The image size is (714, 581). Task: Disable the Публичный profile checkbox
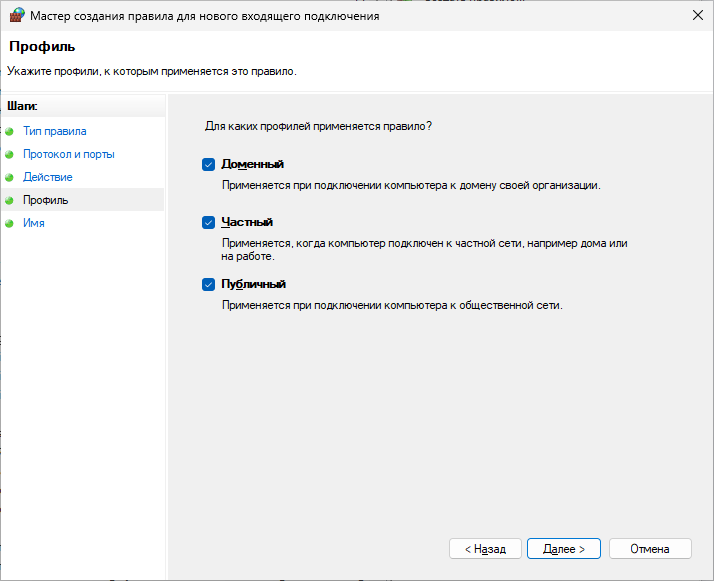(209, 284)
